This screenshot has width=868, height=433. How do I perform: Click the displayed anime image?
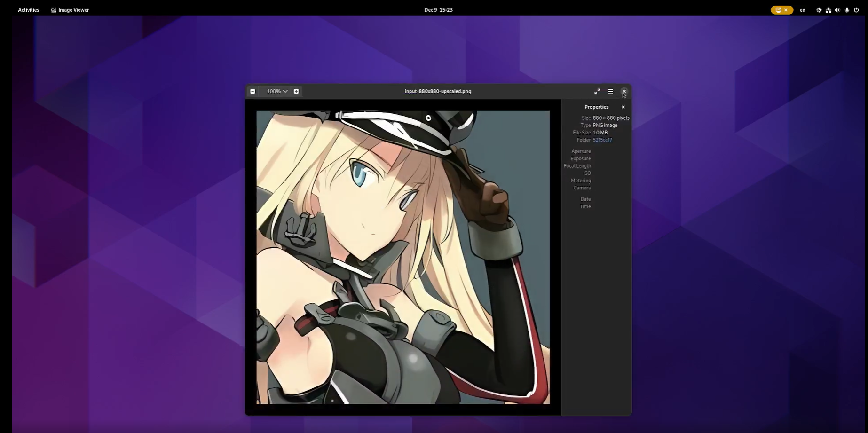(403, 257)
